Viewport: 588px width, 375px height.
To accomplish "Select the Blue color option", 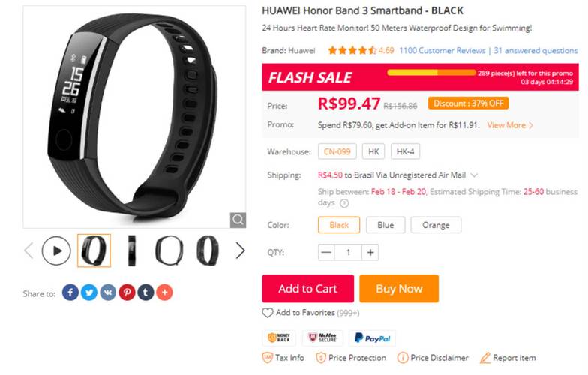I will [385, 225].
